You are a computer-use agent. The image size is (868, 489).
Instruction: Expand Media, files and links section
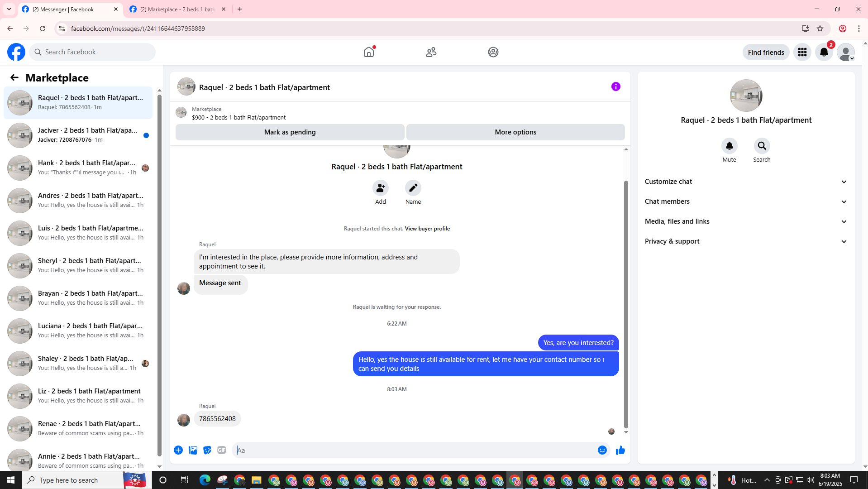coord(746,221)
